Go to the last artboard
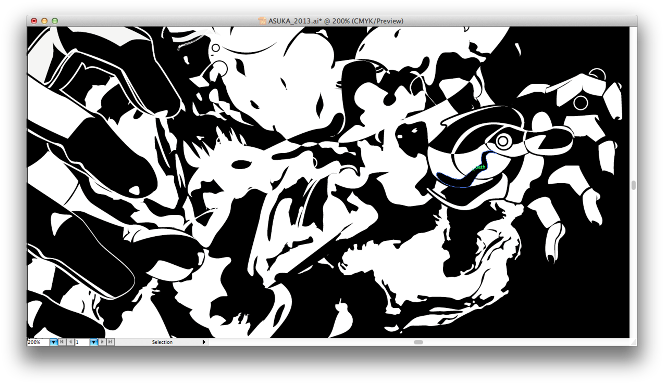The image size is (663, 383). [x=110, y=342]
